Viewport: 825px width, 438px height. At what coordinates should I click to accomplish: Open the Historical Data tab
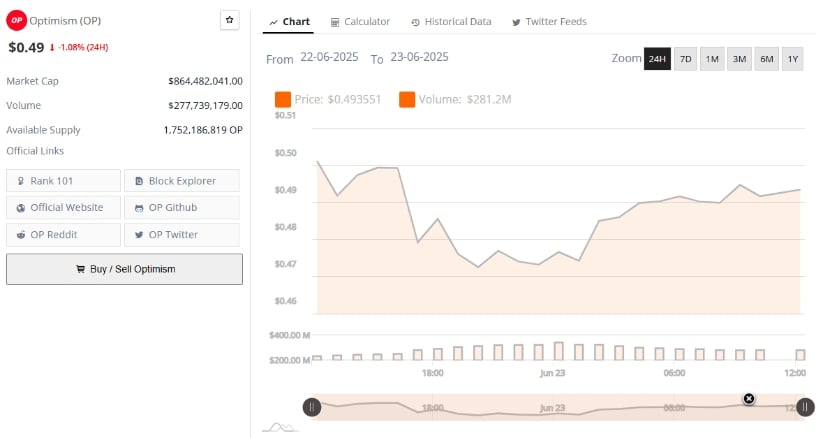click(x=451, y=22)
